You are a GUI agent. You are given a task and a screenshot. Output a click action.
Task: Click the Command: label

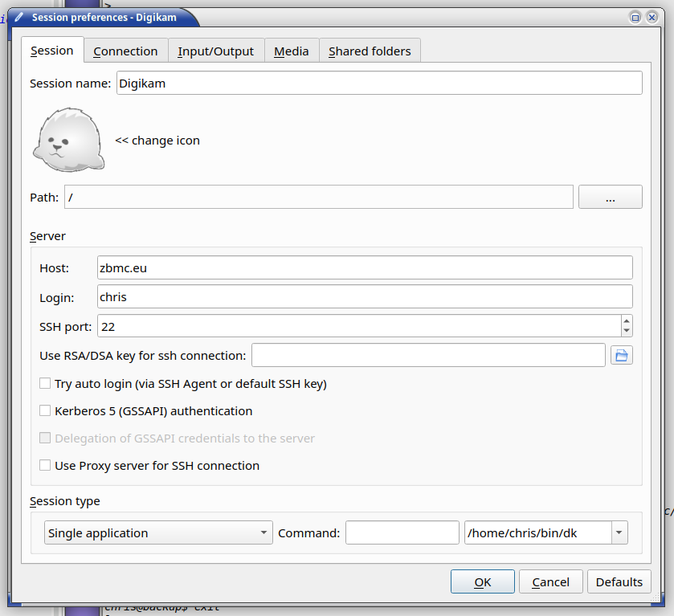(x=309, y=533)
